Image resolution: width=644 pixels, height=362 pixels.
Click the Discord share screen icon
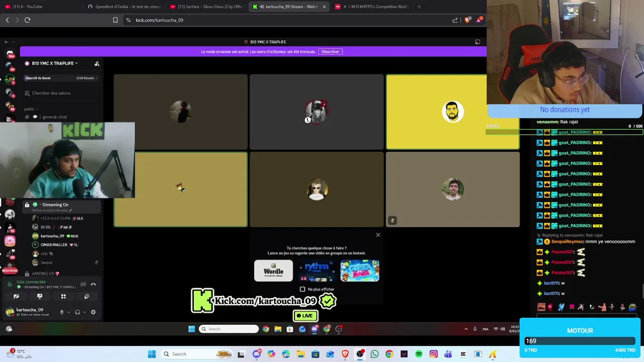pyautogui.click(x=40, y=297)
